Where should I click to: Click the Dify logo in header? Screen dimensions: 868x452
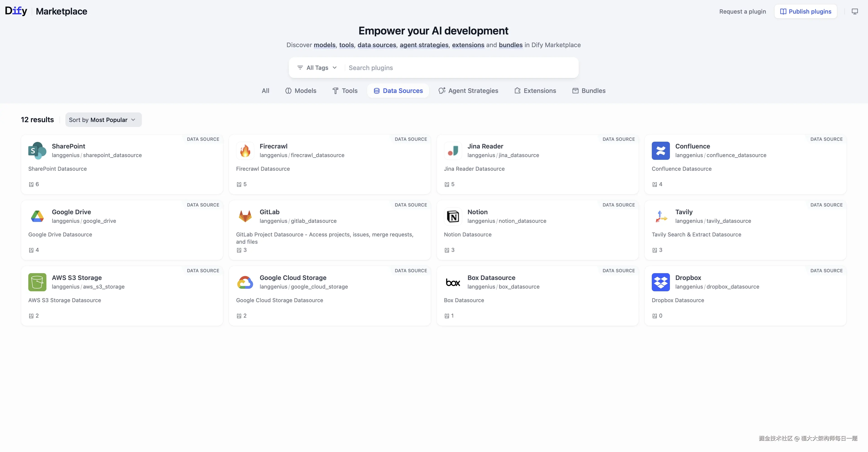coord(16,11)
